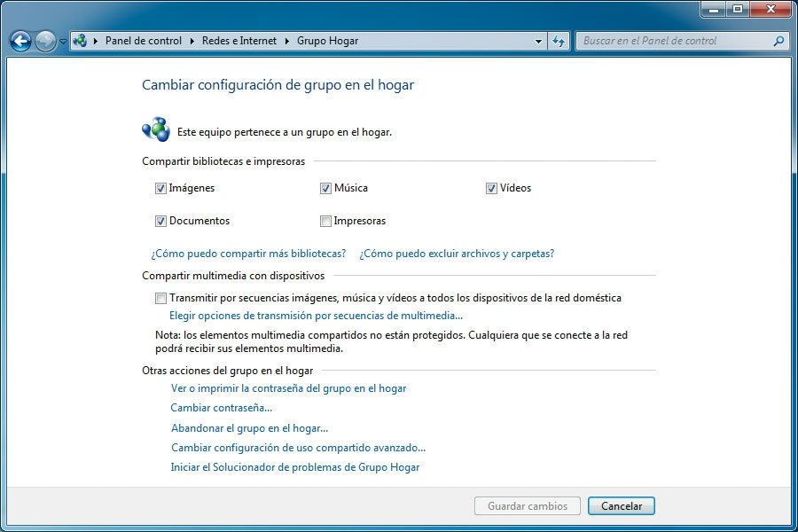Expand the arrow before Panel de control
This screenshot has height=532, width=798.
pyautogui.click(x=95, y=41)
